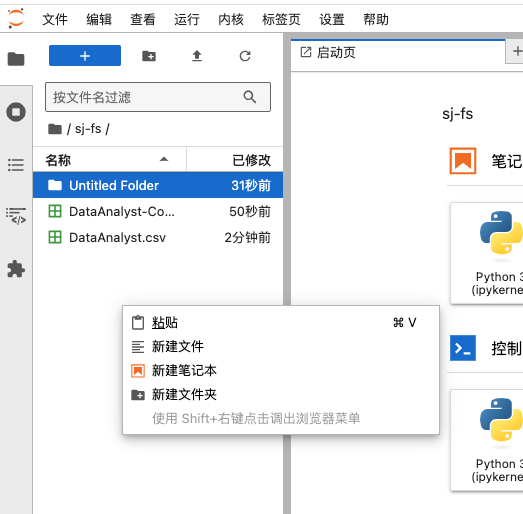
Task: Open the property inspector code icon
Action: [x=16, y=215]
